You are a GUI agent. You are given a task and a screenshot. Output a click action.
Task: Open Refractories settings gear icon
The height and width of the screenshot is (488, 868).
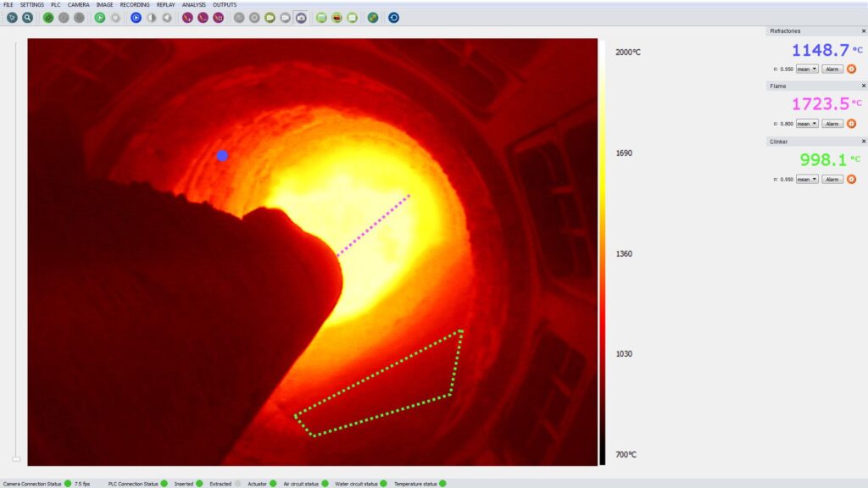point(851,69)
